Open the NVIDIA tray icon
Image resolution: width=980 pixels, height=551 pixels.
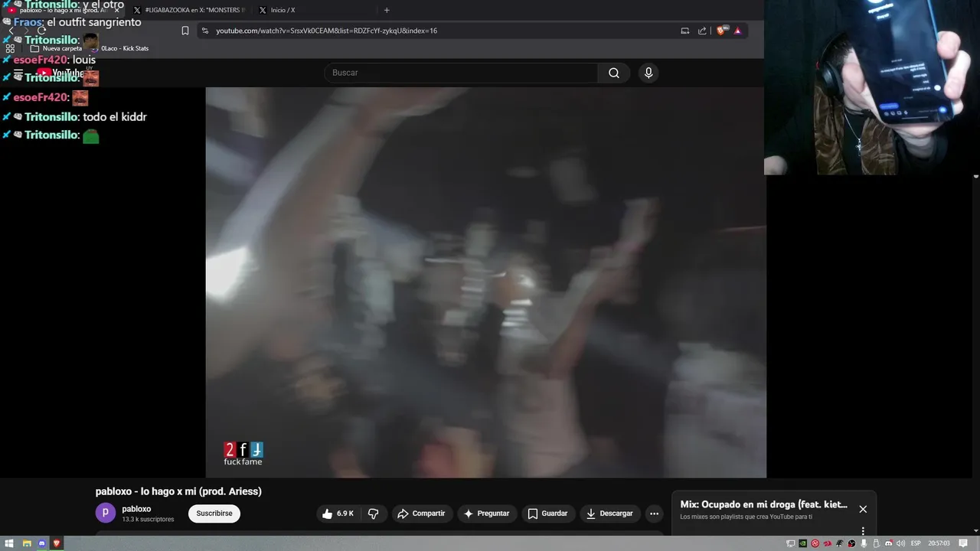802,543
